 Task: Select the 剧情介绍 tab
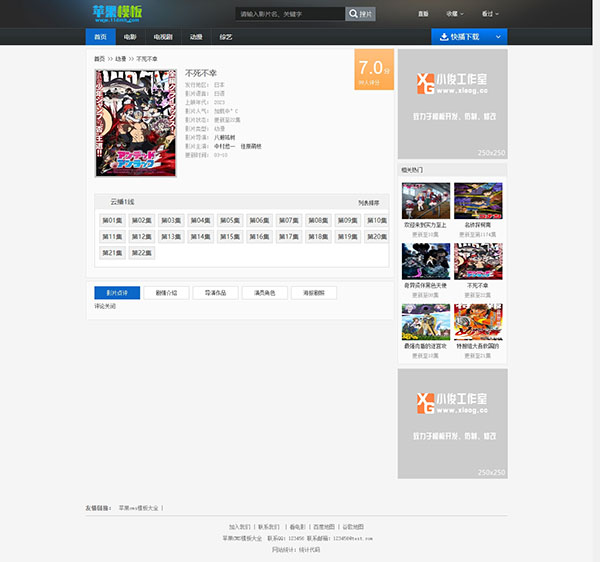tap(167, 293)
